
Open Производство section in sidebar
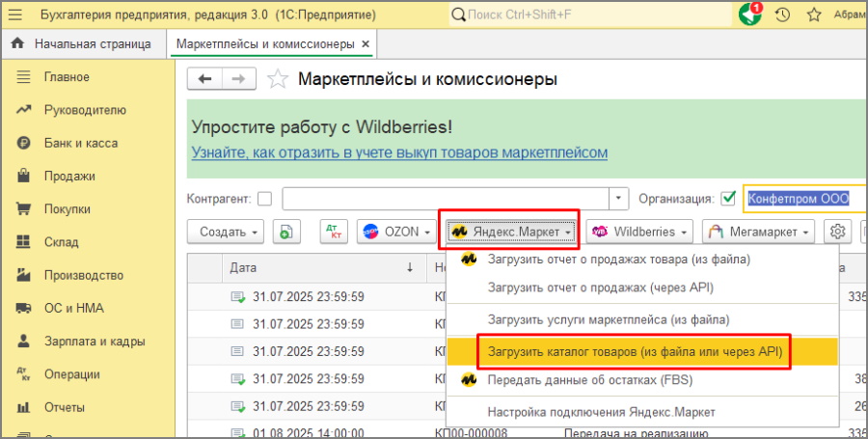click(x=83, y=275)
